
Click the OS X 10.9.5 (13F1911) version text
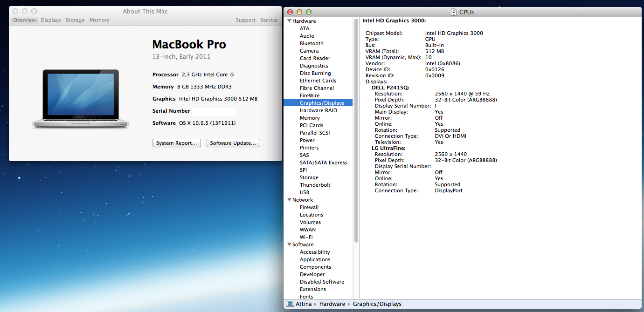tap(208, 123)
